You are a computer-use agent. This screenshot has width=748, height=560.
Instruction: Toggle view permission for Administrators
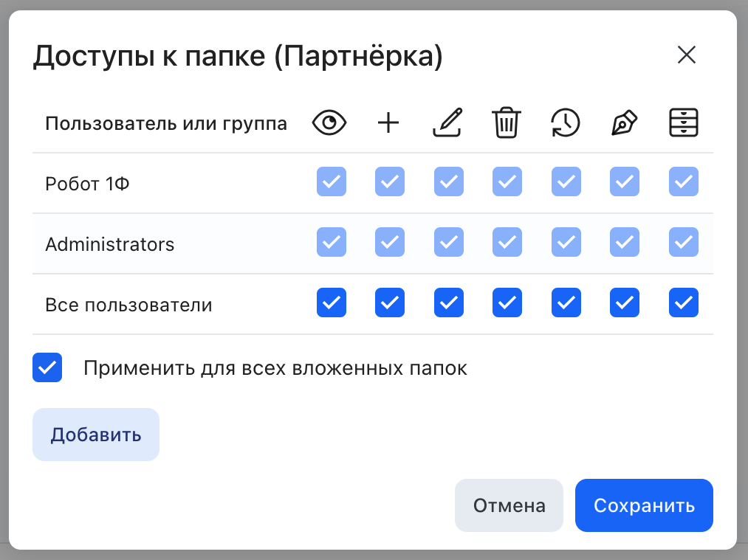coord(332,242)
